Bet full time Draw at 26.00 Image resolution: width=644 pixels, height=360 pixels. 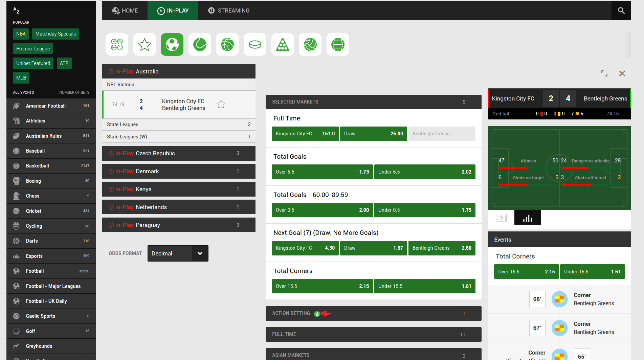tap(373, 134)
